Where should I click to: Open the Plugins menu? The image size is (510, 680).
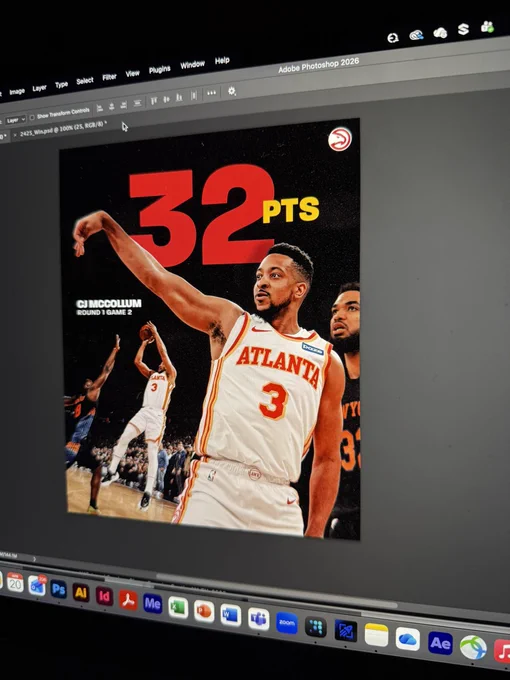tap(160, 69)
